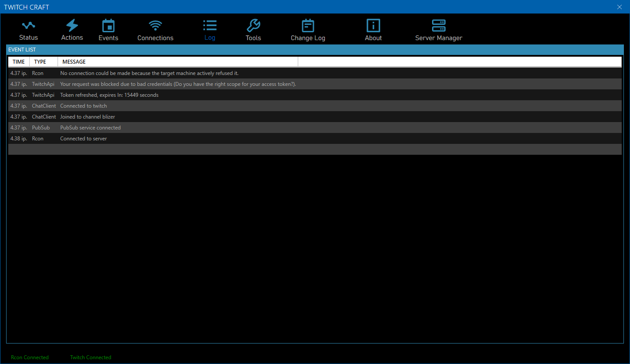Open the Server Manager icon
Image resolution: width=630 pixels, height=364 pixels.
[439, 26]
